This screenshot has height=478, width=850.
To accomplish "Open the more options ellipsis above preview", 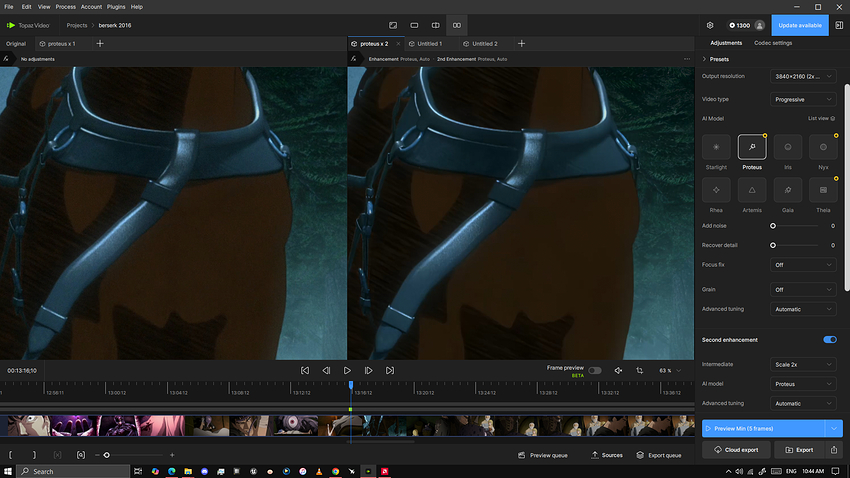I will pos(687,59).
